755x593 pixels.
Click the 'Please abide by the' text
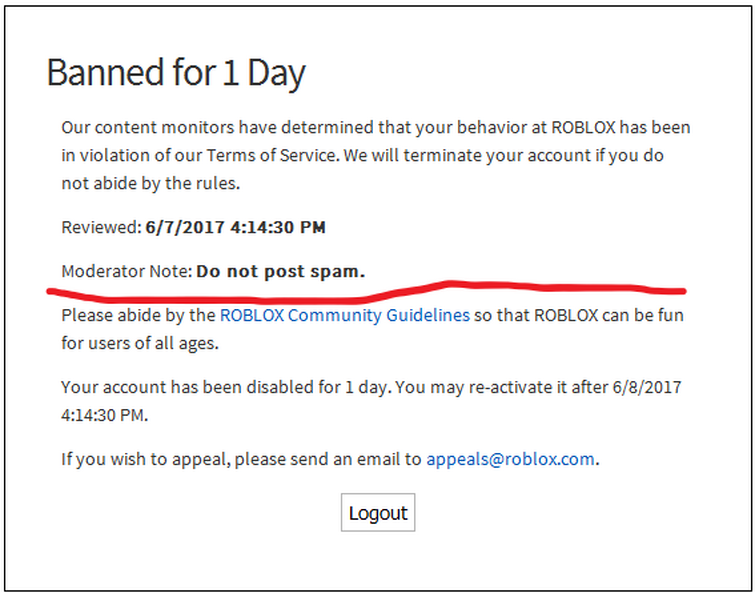[x=138, y=315]
